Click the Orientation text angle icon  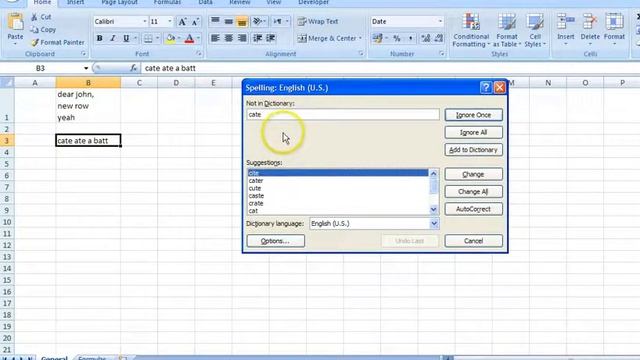click(x=257, y=21)
